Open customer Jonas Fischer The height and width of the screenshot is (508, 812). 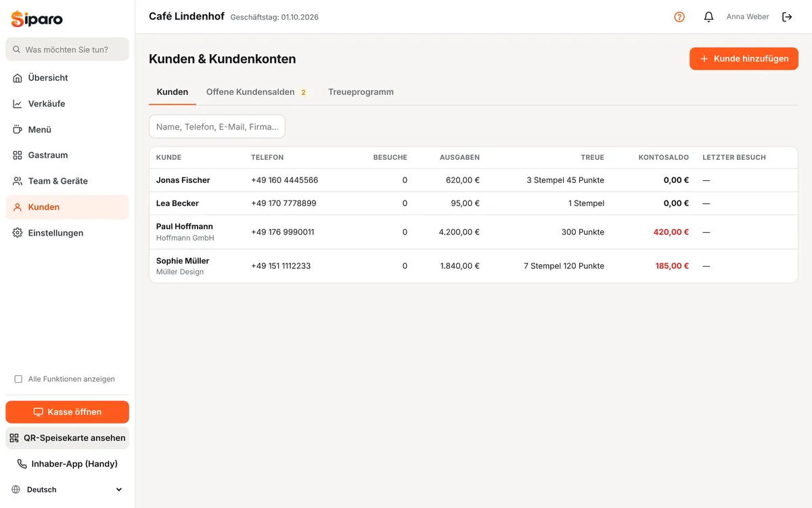coord(183,180)
